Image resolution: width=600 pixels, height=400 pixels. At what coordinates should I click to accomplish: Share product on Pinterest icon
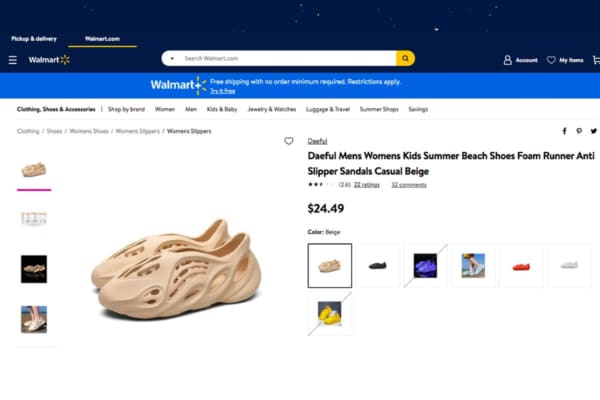[x=579, y=131]
